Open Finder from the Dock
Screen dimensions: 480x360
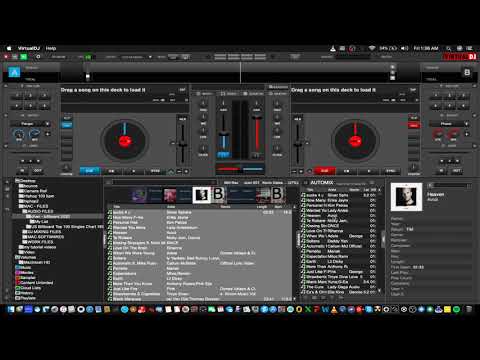click(x=11, y=309)
